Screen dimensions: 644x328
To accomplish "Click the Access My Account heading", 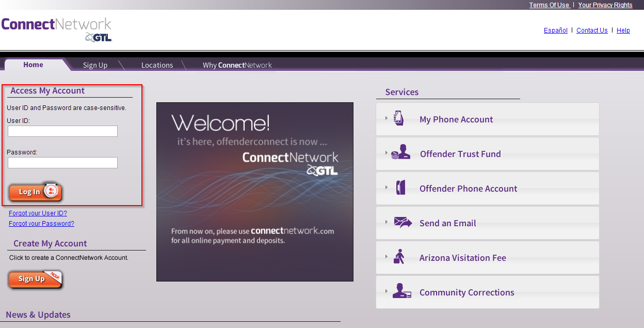I will 47,90.
